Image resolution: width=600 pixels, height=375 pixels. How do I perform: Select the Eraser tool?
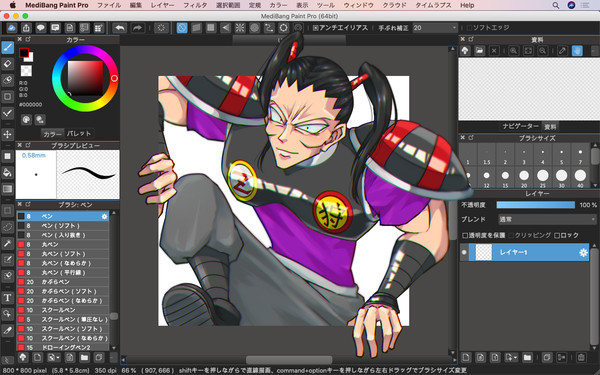click(8, 64)
